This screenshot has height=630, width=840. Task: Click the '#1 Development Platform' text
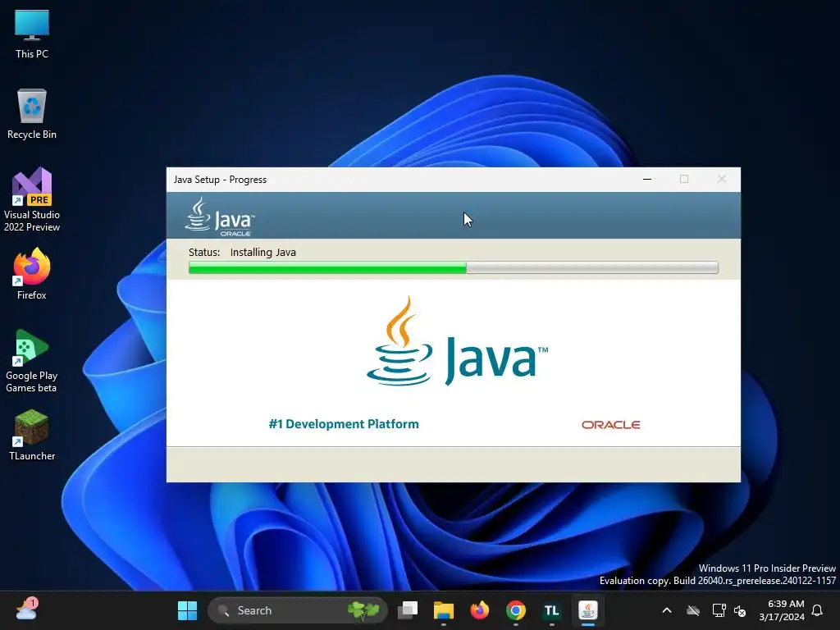pos(344,424)
